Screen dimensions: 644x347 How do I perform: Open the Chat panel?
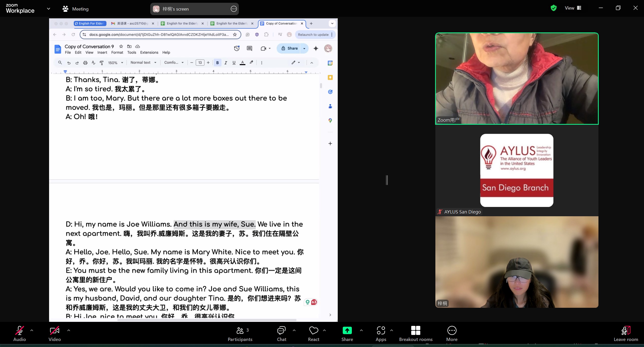click(281, 334)
